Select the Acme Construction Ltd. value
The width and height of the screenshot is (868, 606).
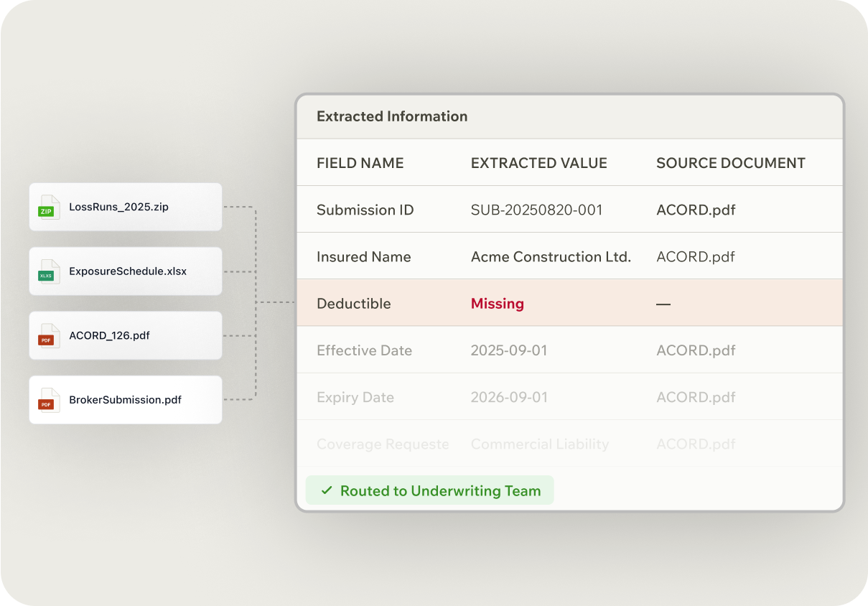tap(551, 257)
